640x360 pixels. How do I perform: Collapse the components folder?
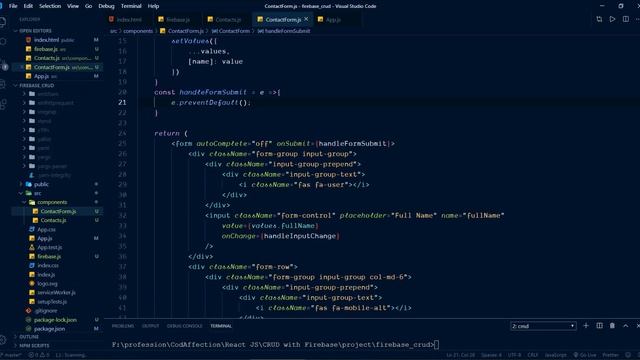tap(57, 202)
